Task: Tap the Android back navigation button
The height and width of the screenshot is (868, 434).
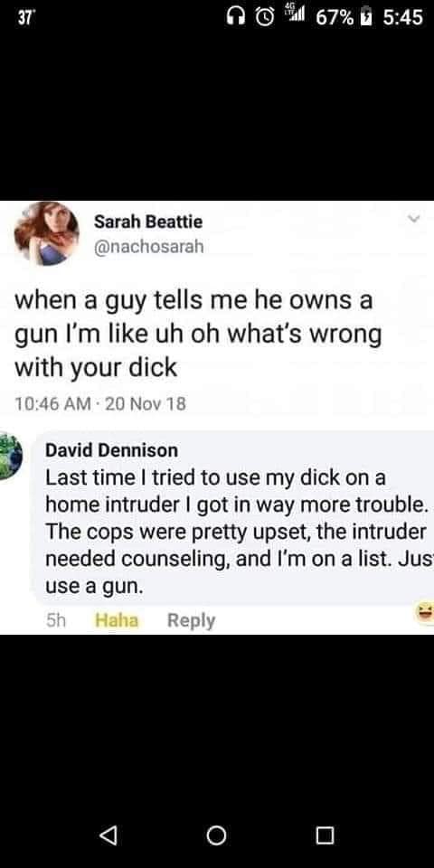Action: [x=109, y=835]
